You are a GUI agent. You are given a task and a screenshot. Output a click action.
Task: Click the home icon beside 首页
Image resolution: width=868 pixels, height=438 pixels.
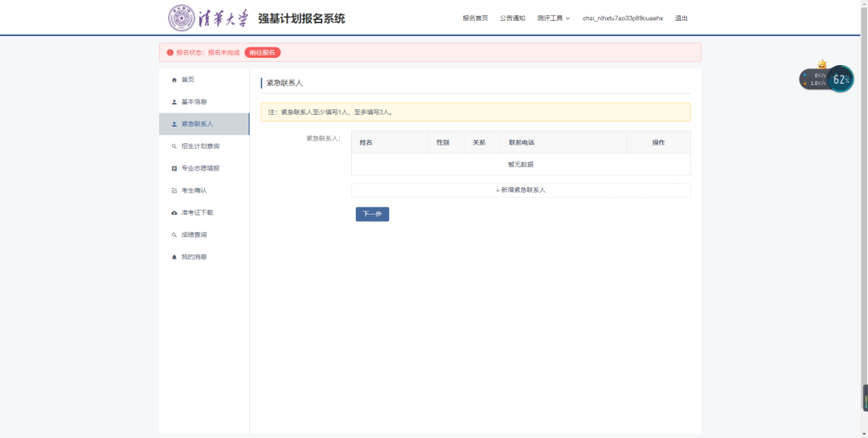click(174, 80)
